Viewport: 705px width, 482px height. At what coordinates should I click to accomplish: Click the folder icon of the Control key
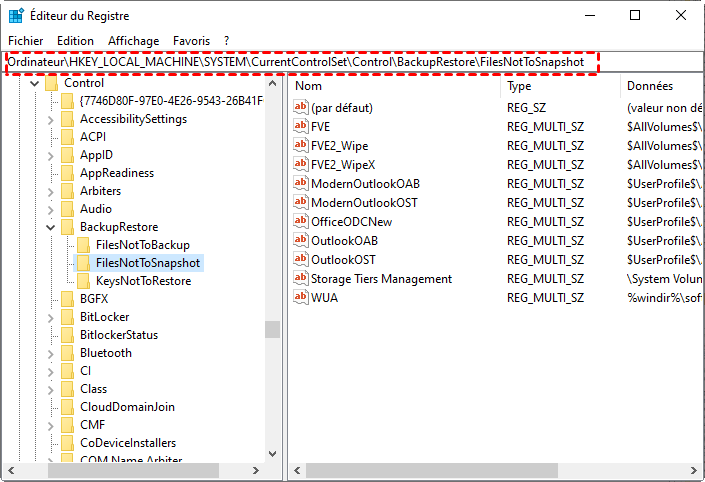coord(52,83)
